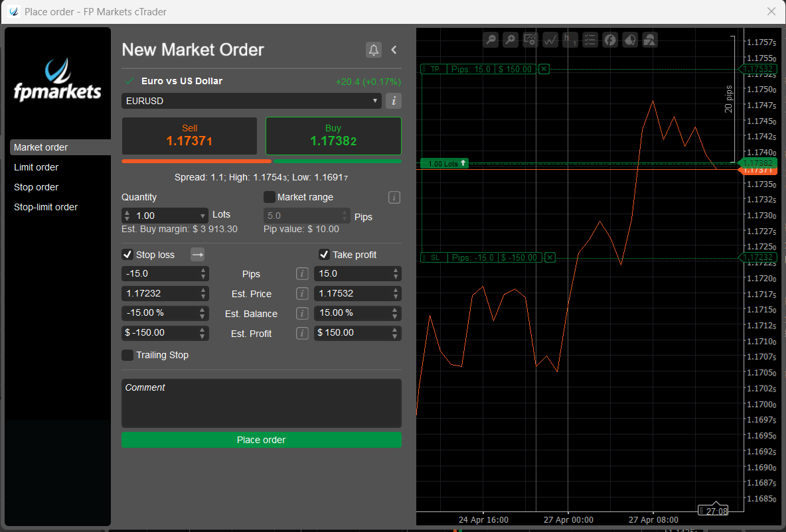
Task: Open the Quantity lots dropdown arrow
Action: pos(202,216)
